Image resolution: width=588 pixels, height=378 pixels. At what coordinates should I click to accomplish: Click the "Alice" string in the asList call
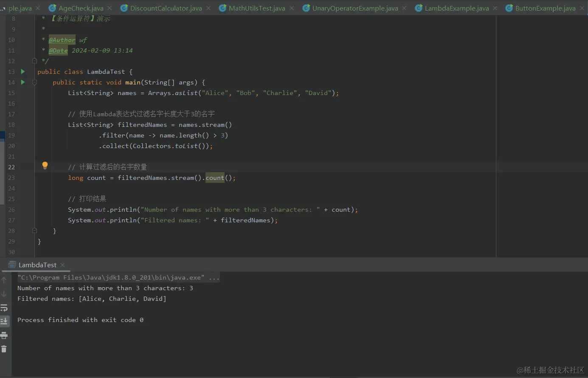click(x=215, y=93)
